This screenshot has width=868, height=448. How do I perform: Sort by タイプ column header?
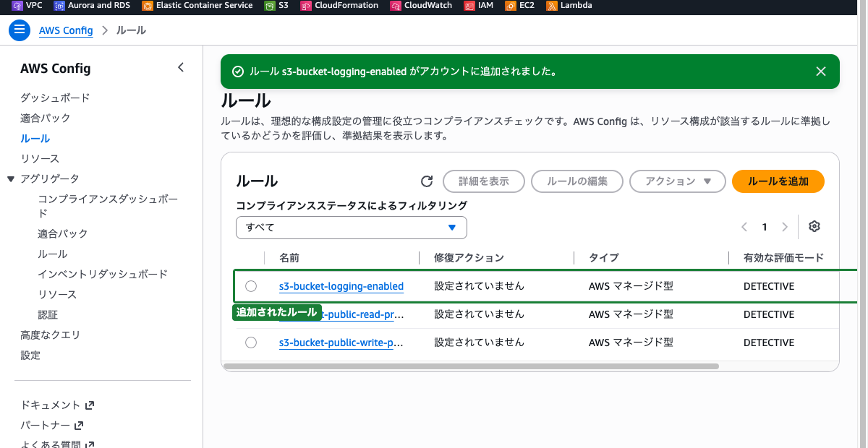tap(604, 257)
